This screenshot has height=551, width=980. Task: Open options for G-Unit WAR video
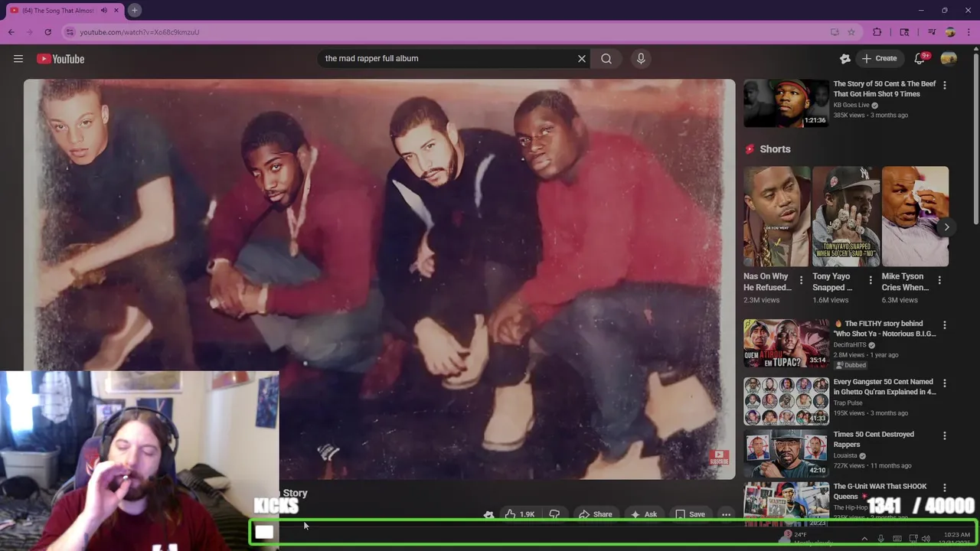[x=944, y=487]
